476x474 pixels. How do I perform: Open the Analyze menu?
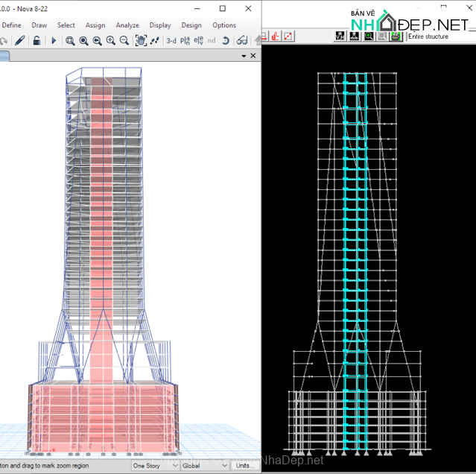point(127,25)
